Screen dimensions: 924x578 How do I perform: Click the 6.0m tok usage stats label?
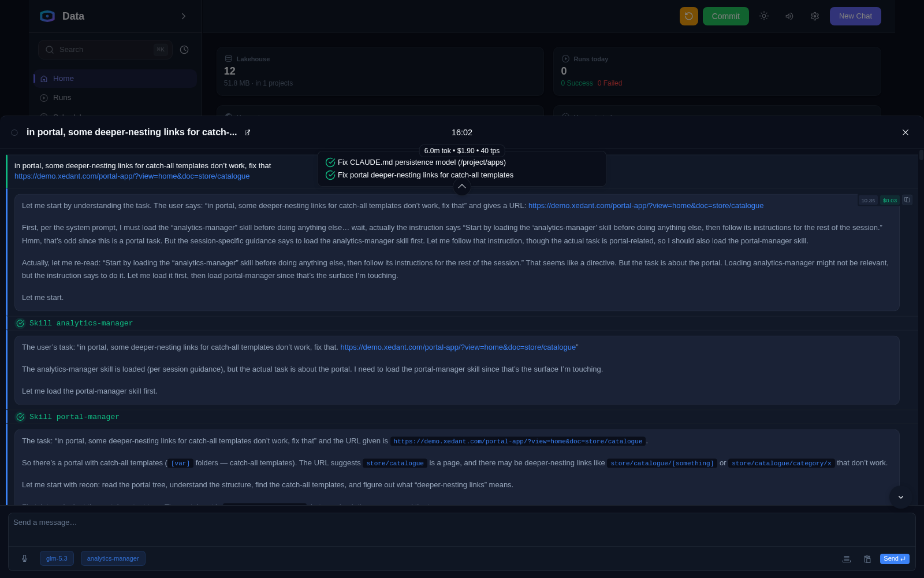pos(462,151)
